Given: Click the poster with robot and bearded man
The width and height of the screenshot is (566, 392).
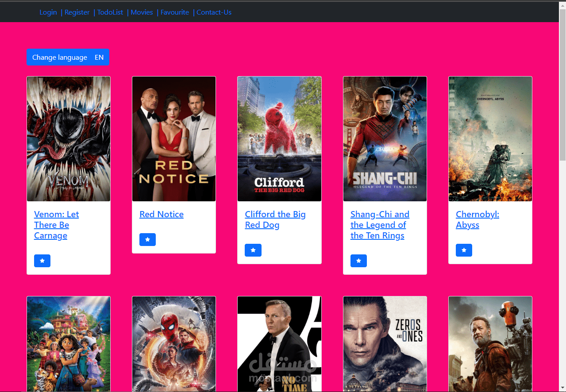Looking at the screenshot, I should click(x=490, y=344).
